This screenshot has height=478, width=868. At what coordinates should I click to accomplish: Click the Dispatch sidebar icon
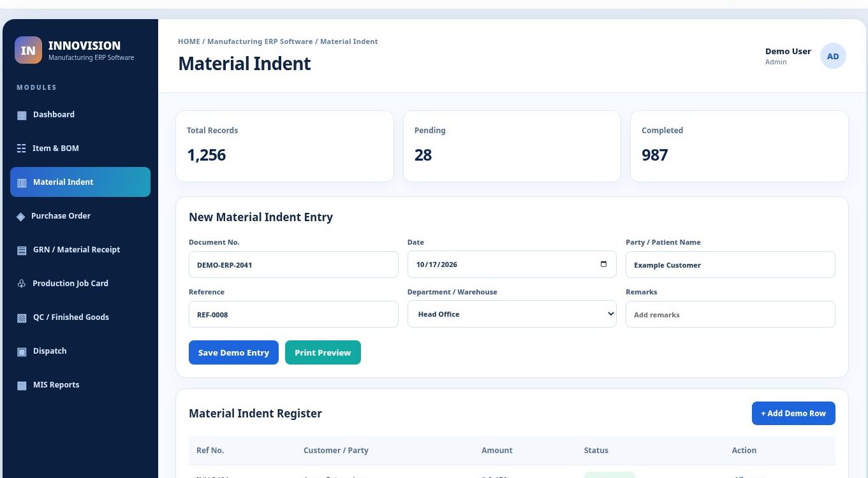[x=22, y=352]
